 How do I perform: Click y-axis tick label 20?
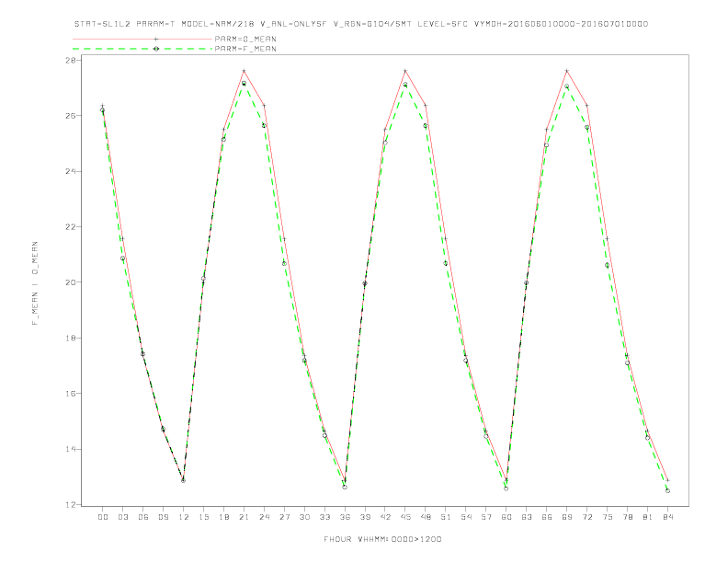pyautogui.click(x=73, y=282)
